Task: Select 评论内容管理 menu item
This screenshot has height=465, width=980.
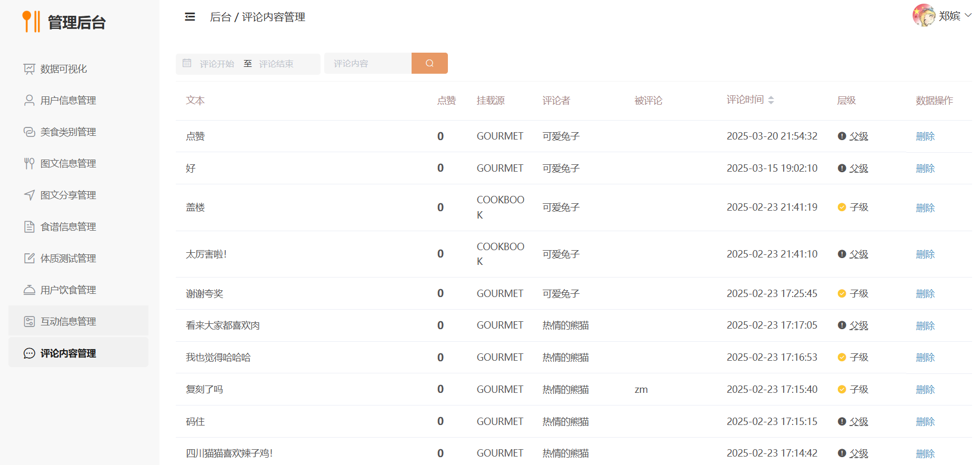Action: [x=78, y=352]
